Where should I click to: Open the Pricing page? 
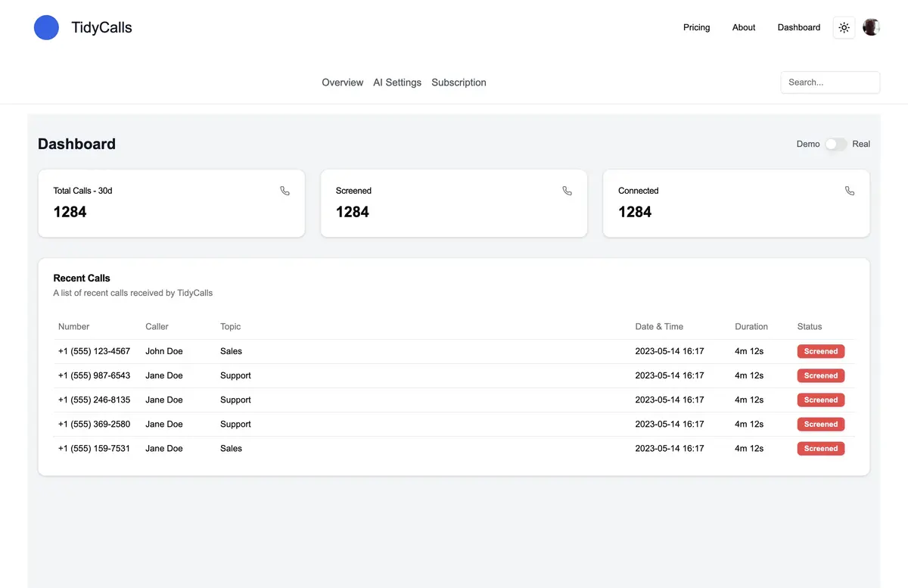coord(696,27)
